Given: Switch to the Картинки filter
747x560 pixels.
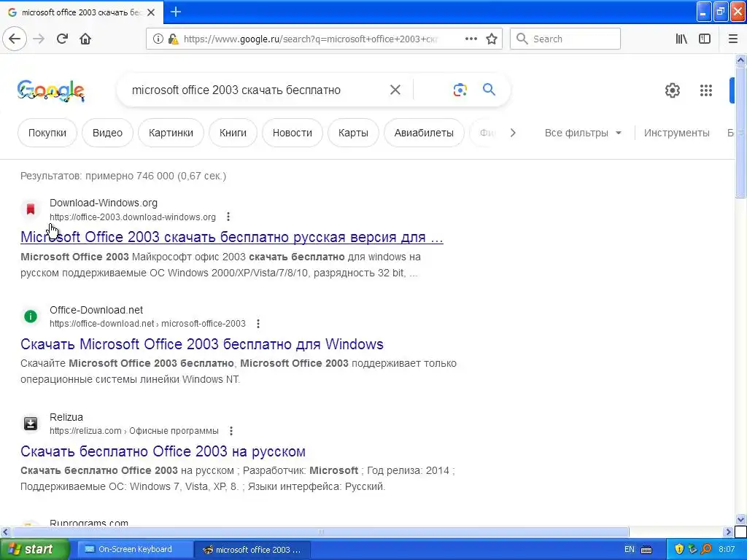Looking at the screenshot, I should (x=171, y=133).
